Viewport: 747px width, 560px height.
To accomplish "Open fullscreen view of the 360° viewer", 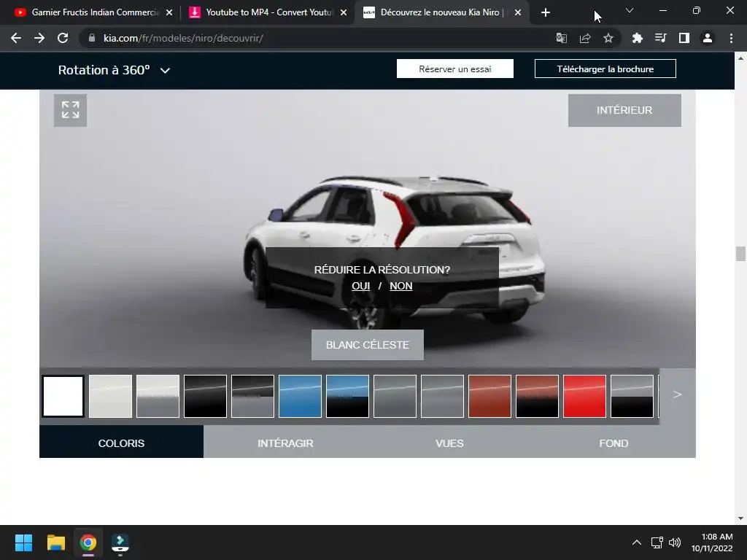I will tap(71, 110).
